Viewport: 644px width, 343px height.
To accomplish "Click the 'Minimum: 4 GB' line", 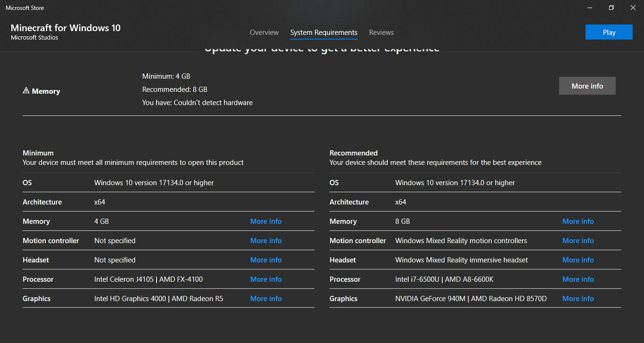I will click(166, 76).
